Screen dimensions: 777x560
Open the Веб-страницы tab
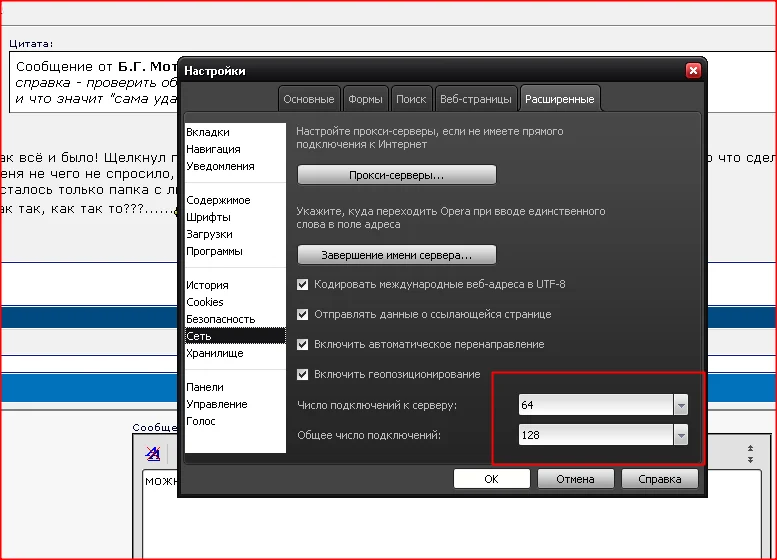pos(476,99)
